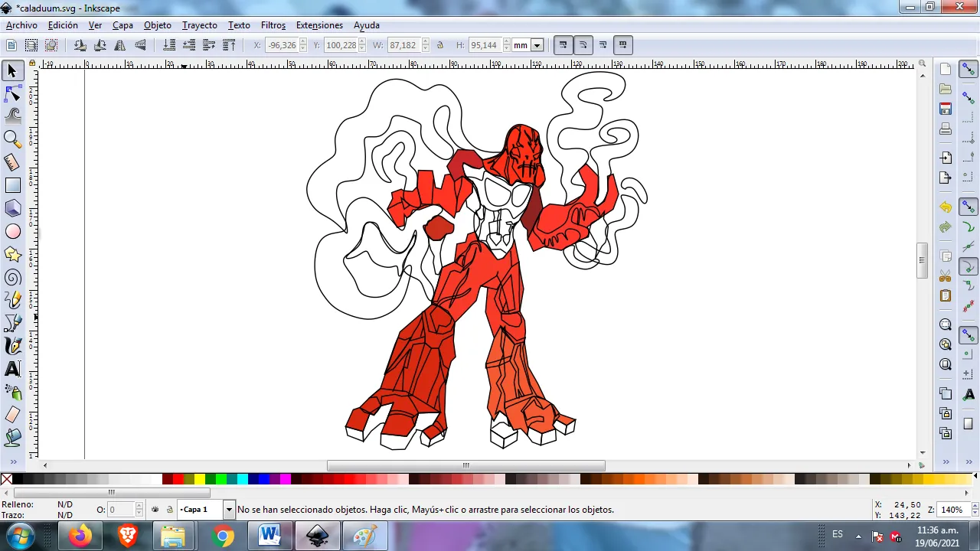Click the yellow Undo arrow
This screenshot has width=980, height=551.
(946, 207)
